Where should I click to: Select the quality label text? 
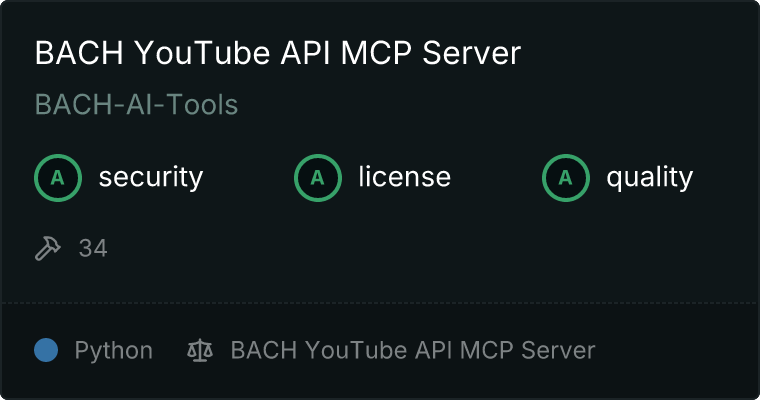[x=649, y=177]
